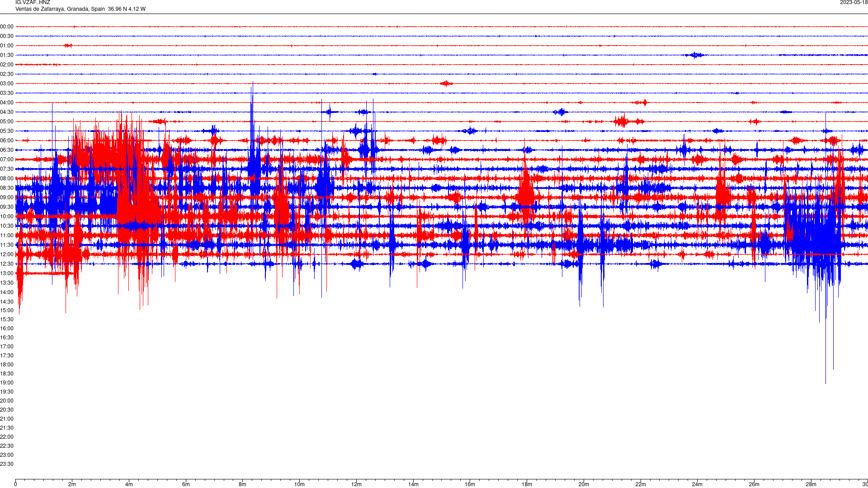Select the 17:00 time row label
This screenshot has height=488, width=868.
click(7, 347)
